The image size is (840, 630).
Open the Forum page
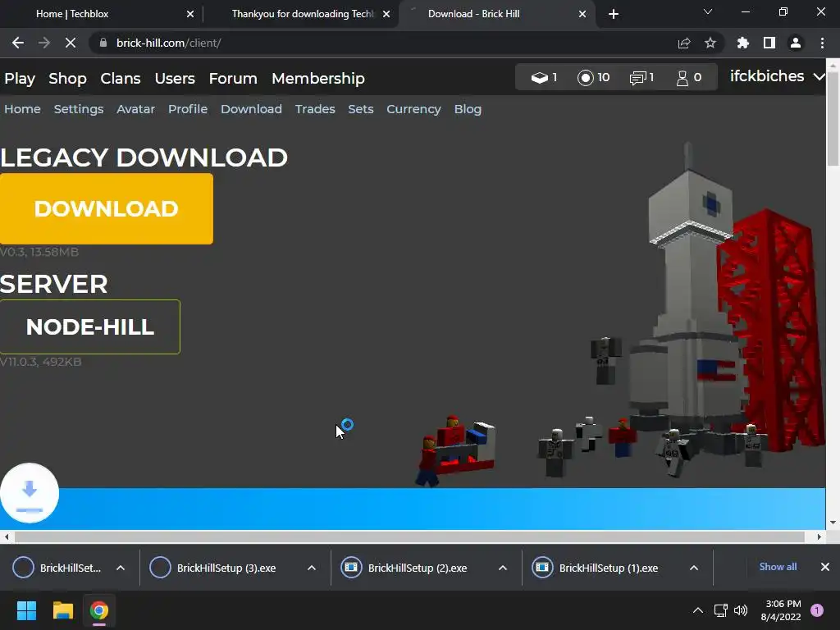click(x=233, y=79)
